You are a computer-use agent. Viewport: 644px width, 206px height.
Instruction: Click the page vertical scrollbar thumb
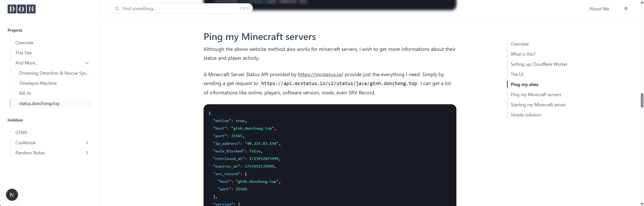[642, 100]
